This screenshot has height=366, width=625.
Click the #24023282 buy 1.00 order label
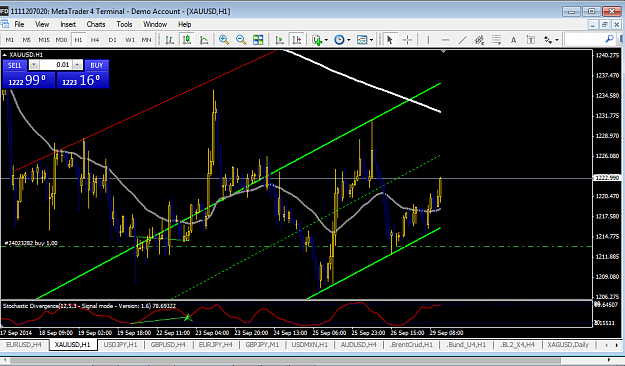[31, 243]
